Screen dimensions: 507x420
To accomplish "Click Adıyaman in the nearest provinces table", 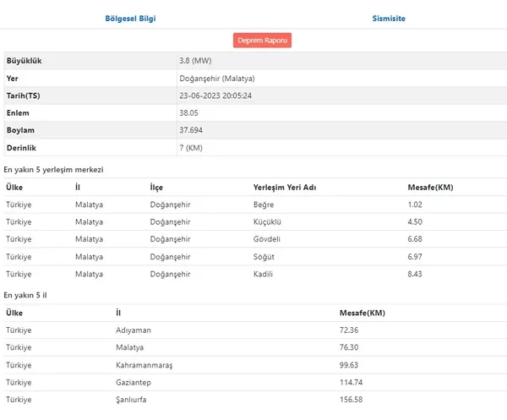I will (x=134, y=330).
